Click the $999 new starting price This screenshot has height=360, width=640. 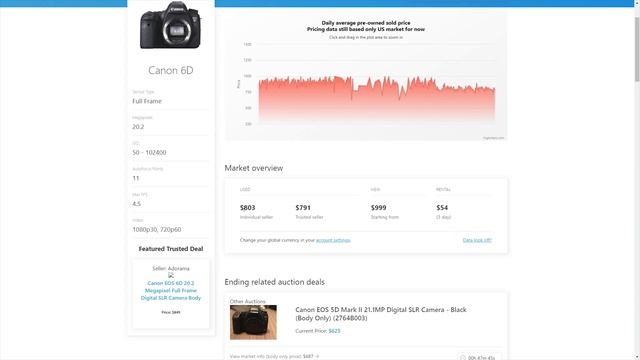pyautogui.click(x=378, y=207)
